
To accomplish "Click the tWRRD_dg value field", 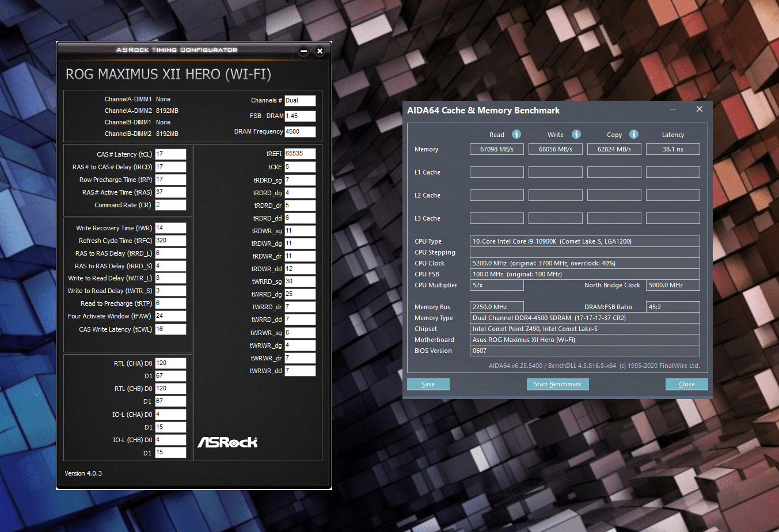I will pos(300,294).
